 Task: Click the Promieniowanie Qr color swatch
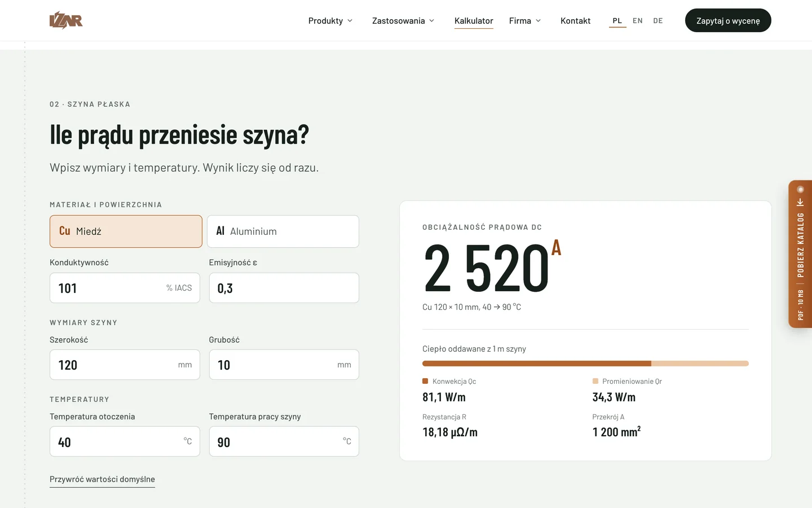(x=595, y=381)
